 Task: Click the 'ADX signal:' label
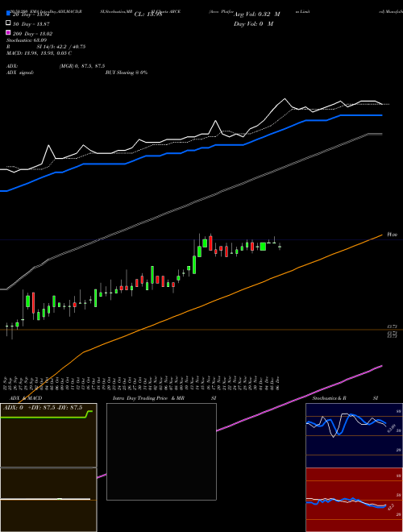[x=20, y=73]
